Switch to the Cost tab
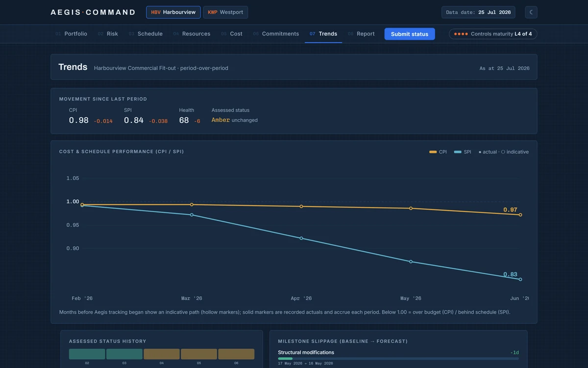The height and width of the screenshot is (368, 588). [x=232, y=34]
